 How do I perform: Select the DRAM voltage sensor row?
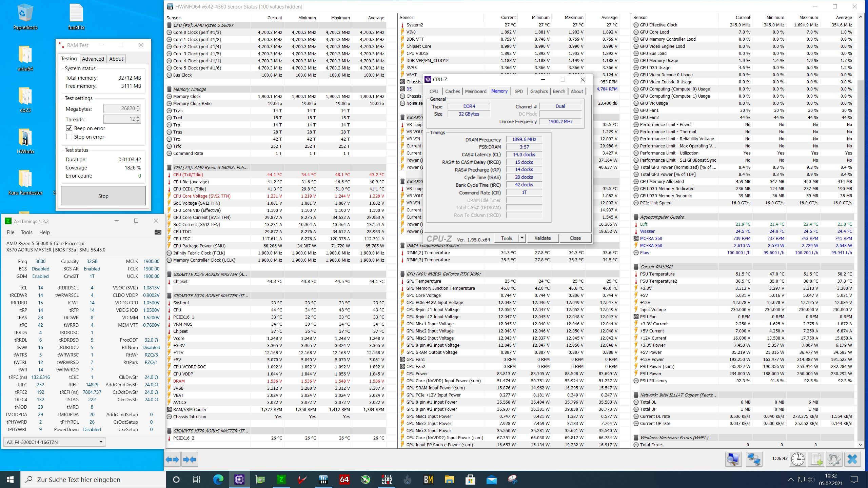276,381
